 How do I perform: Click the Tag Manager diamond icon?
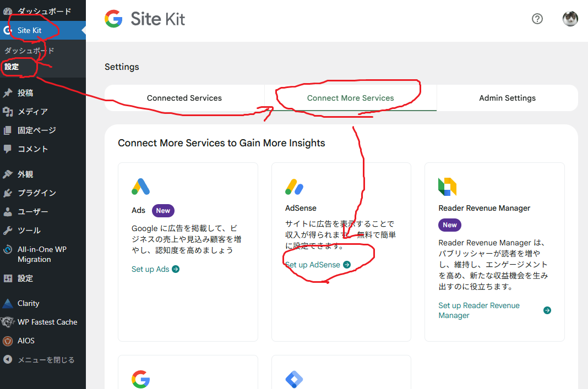[x=294, y=380]
